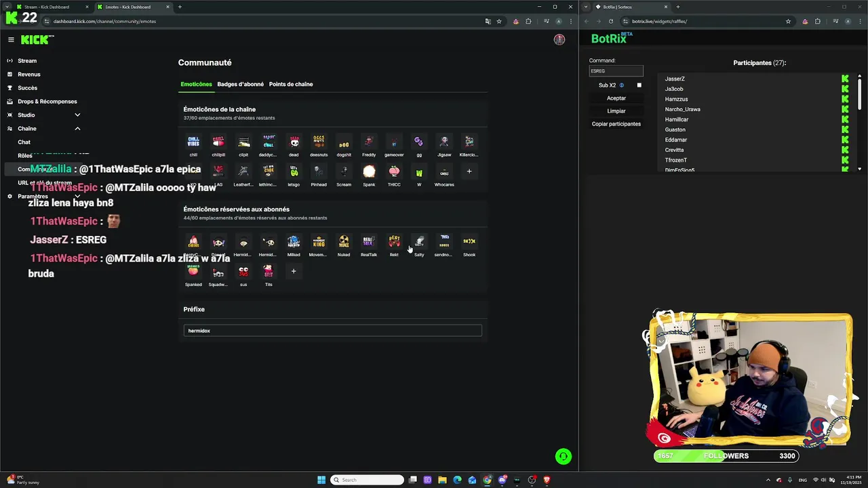Click the Limpiar button in BotRix
This screenshot has width=868, height=488.
(x=616, y=111)
